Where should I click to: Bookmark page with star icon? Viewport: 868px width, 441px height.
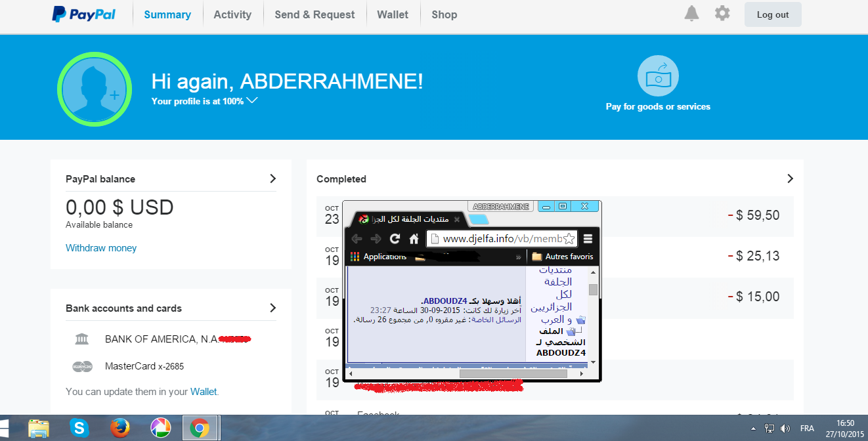pyautogui.click(x=569, y=239)
